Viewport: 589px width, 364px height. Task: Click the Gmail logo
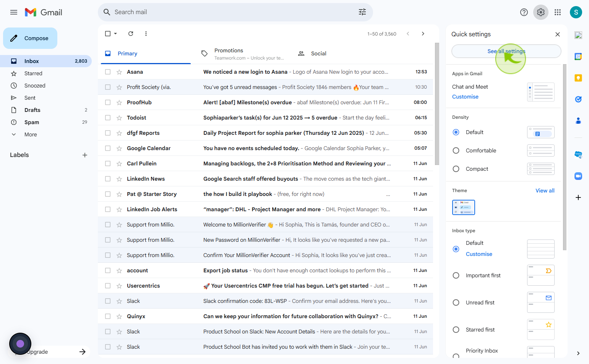click(44, 12)
